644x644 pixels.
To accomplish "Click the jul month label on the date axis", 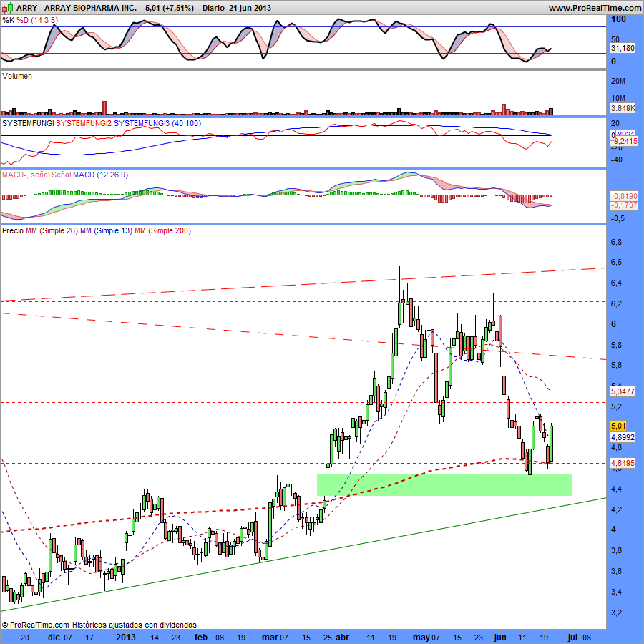I will point(572,638).
